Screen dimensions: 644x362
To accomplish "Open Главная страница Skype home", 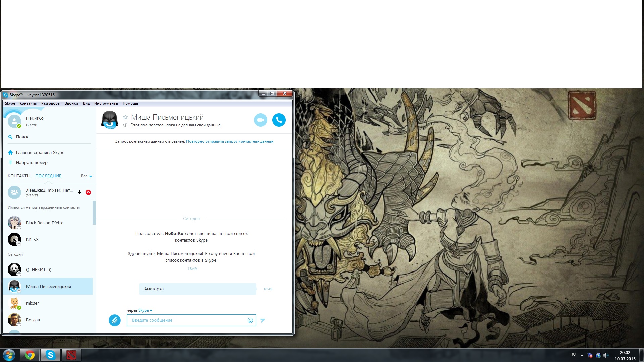I will [x=40, y=153].
